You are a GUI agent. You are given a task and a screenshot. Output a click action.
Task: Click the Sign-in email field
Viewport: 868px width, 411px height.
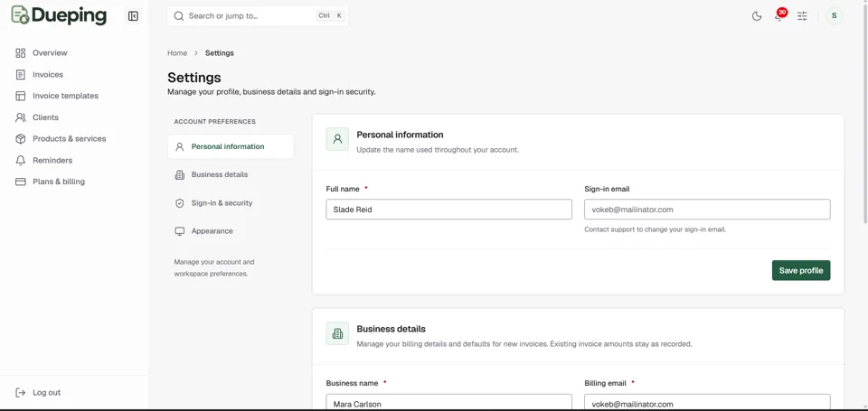coord(707,210)
